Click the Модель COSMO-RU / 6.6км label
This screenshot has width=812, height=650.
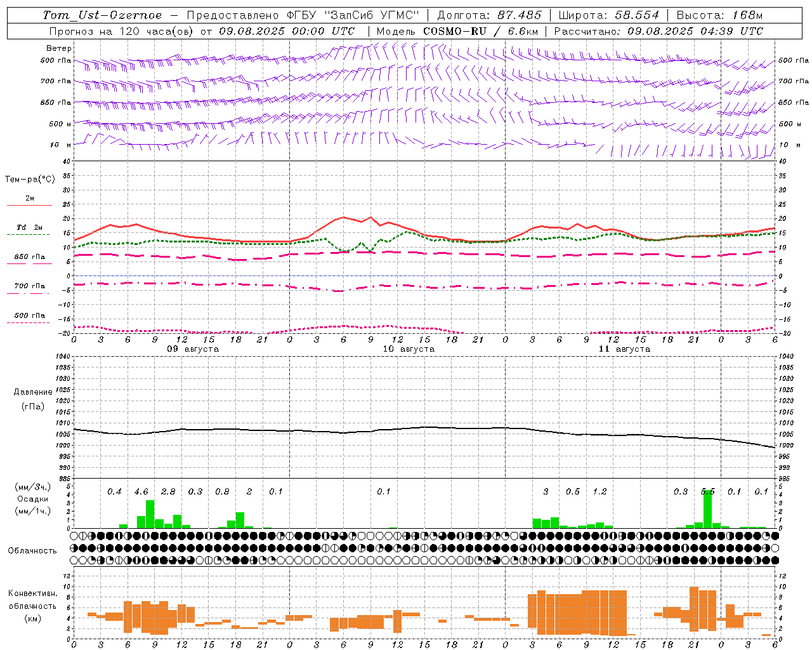(457, 31)
